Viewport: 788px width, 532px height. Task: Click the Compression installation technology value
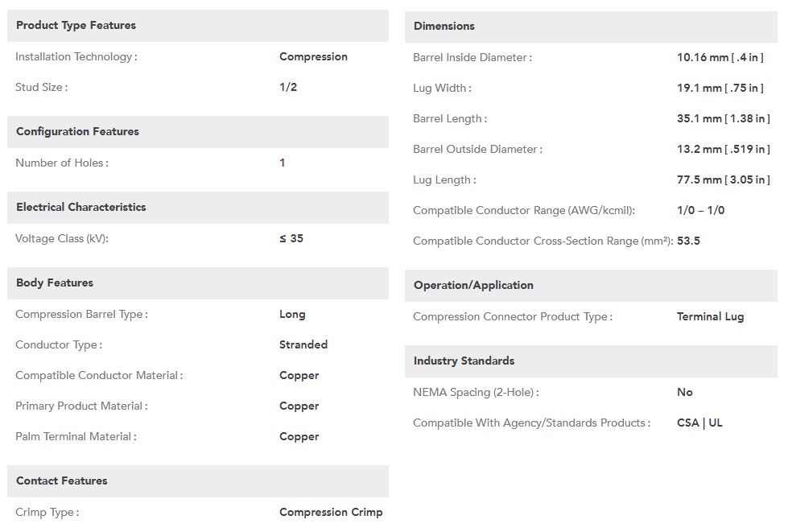pyautogui.click(x=314, y=57)
